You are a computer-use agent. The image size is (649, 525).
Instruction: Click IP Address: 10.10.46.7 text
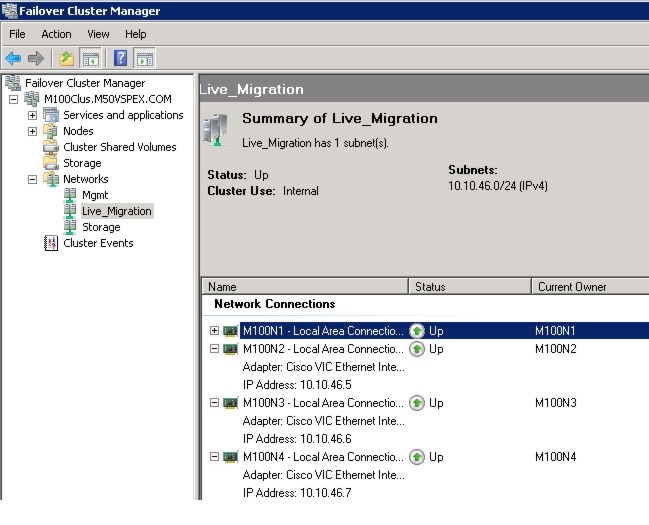click(x=297, y=493)
